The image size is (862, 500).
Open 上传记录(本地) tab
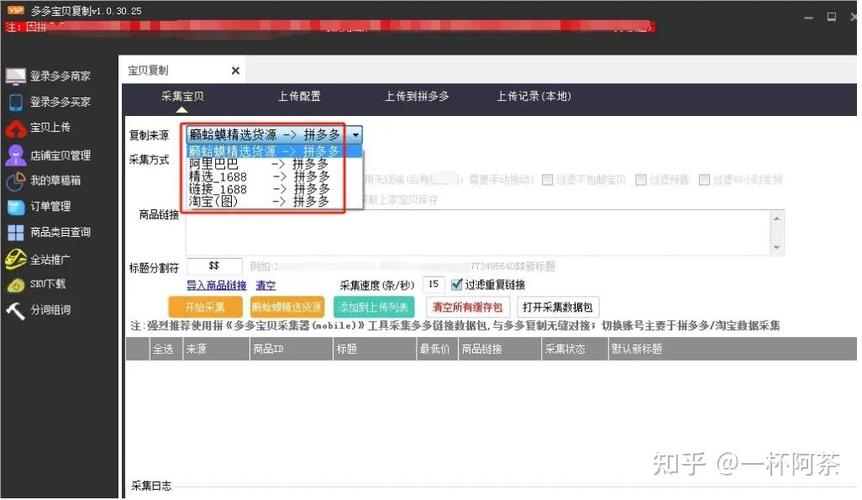(534, 96)
